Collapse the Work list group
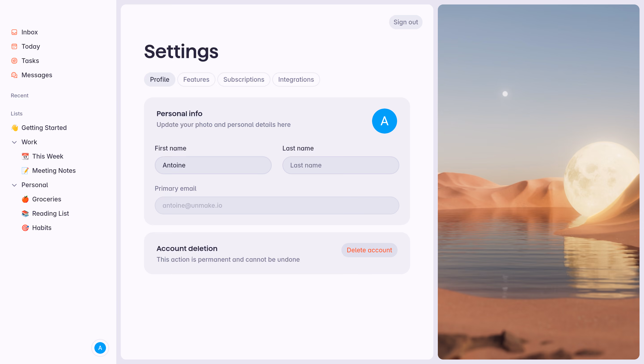Viewport: 644px width, 364px height. pyautogui.click(x=14, y=142)
